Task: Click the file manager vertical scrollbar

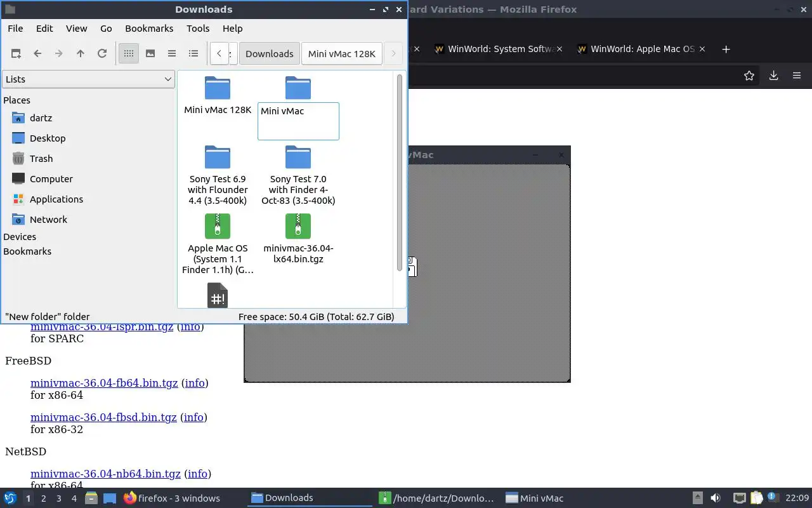Action: point(400,173)
